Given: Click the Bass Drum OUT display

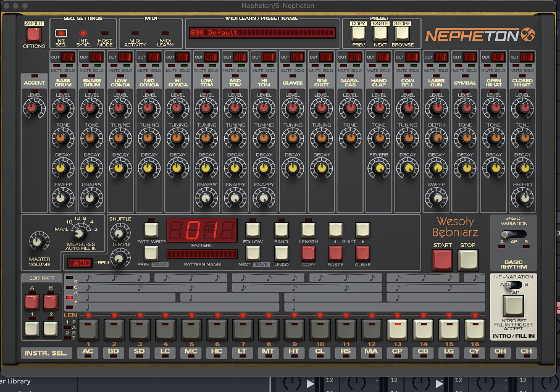Looking at the screenshot, I should click(x=67, y=57).
